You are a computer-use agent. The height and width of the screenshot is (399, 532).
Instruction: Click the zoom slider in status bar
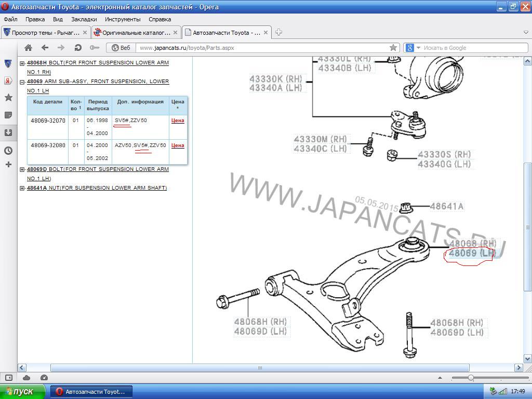coord(471,378)
